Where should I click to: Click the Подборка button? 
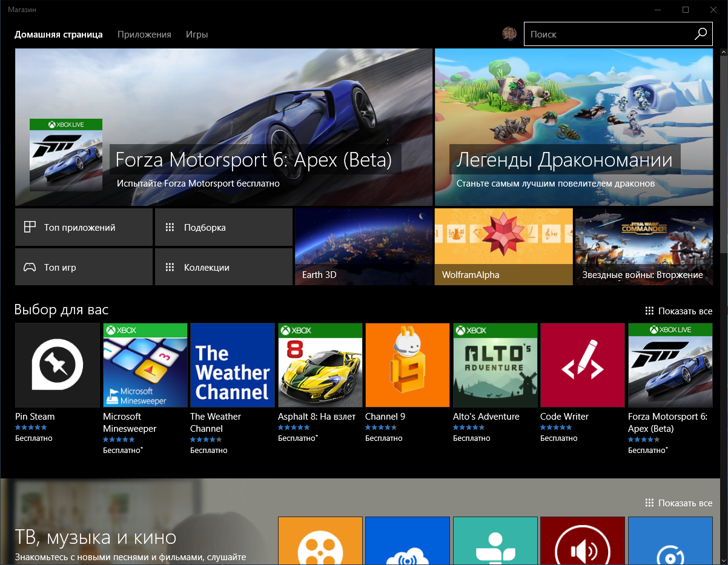223,227
